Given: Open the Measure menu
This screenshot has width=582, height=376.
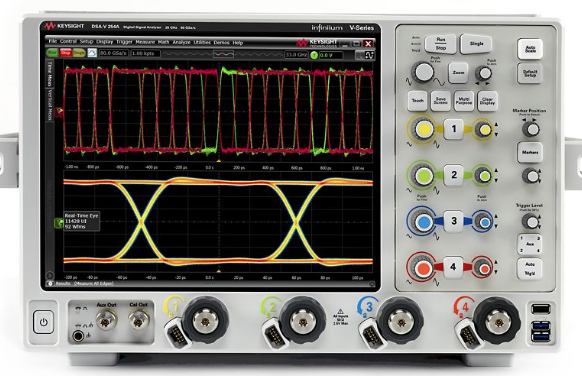Looking at the screenshot, I should (x=145, y=42).
